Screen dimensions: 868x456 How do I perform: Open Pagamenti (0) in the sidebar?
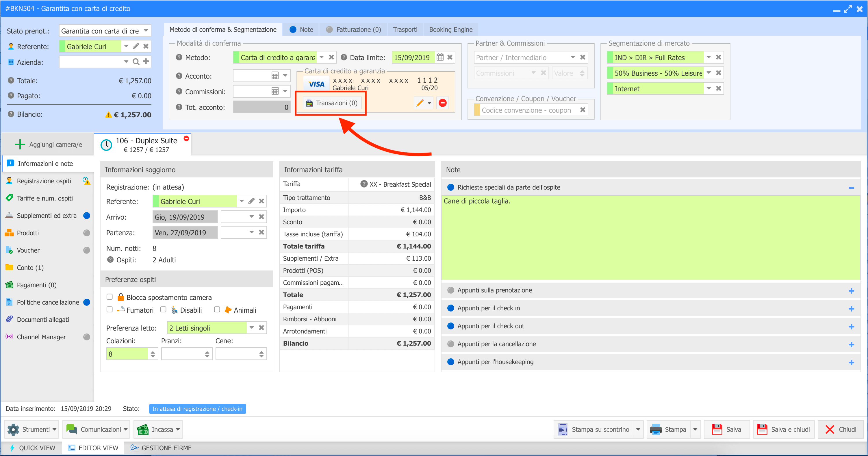[x=36, y=285]
